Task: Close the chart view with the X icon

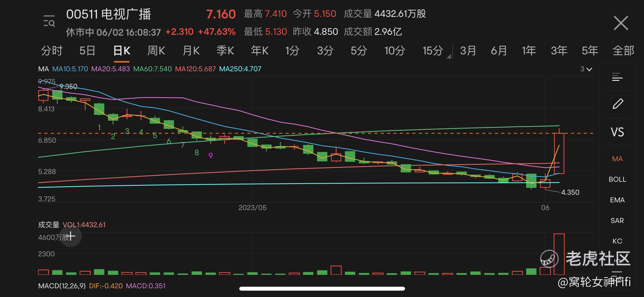Action: [621, 23]
